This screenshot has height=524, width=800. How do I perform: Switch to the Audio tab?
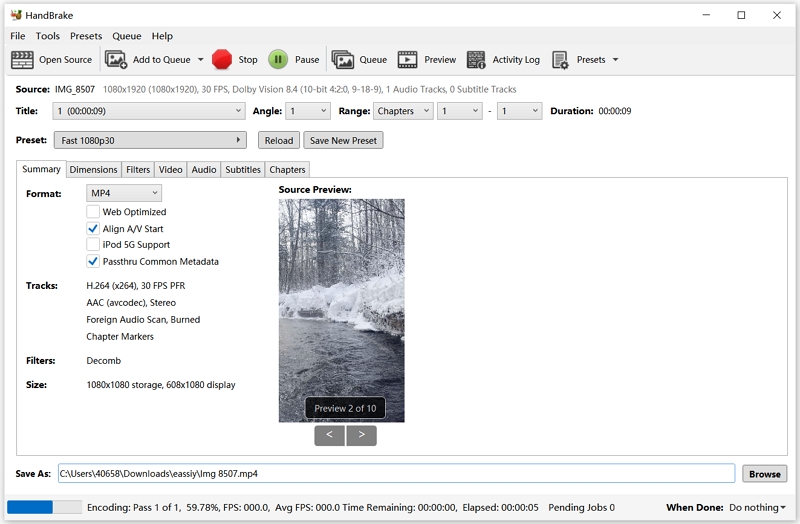[204, 169]
